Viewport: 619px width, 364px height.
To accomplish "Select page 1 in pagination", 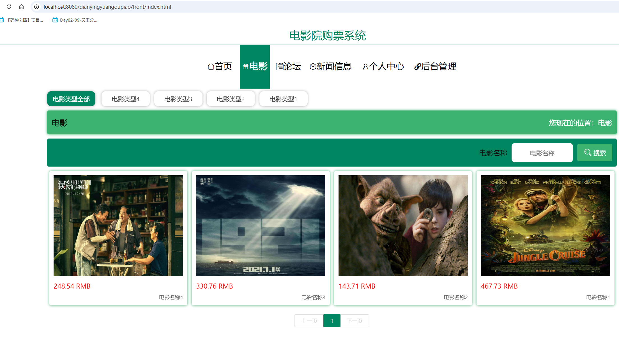I will coord(332,321).
